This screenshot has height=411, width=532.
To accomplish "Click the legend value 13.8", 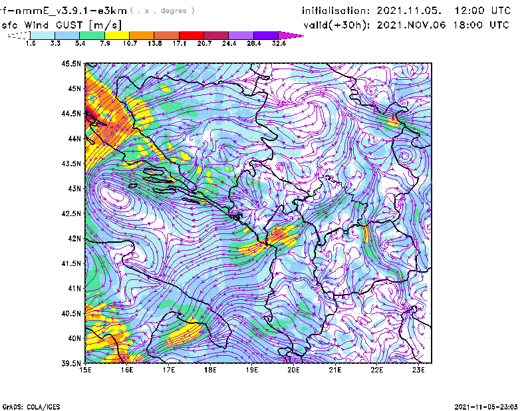I will [155, 43].
